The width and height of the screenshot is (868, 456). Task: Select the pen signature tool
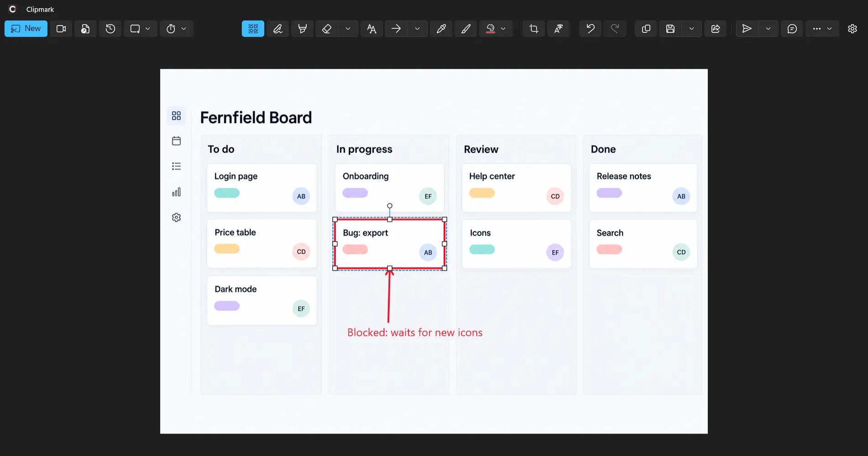277,29
